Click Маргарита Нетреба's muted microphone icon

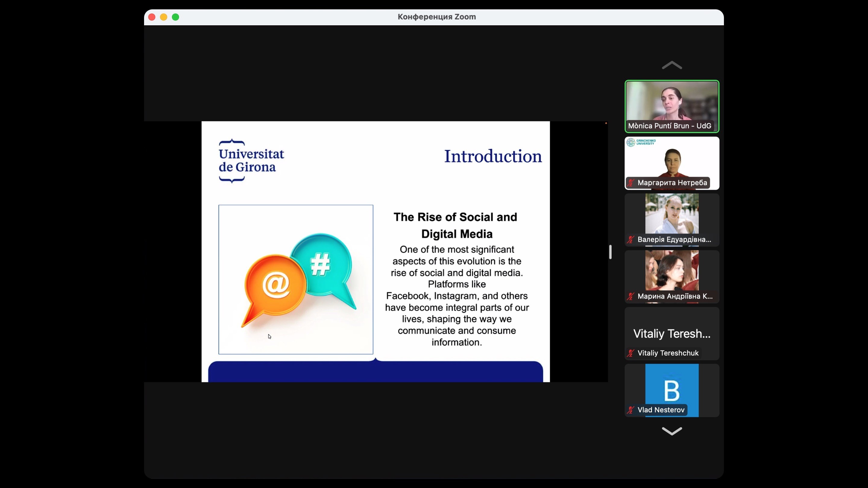tap(631, 183)
